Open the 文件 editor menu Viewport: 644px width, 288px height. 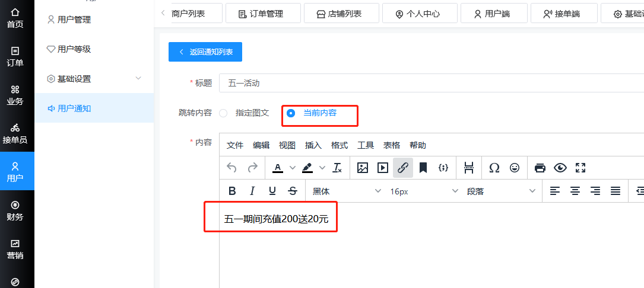click(x=235, y=145)
